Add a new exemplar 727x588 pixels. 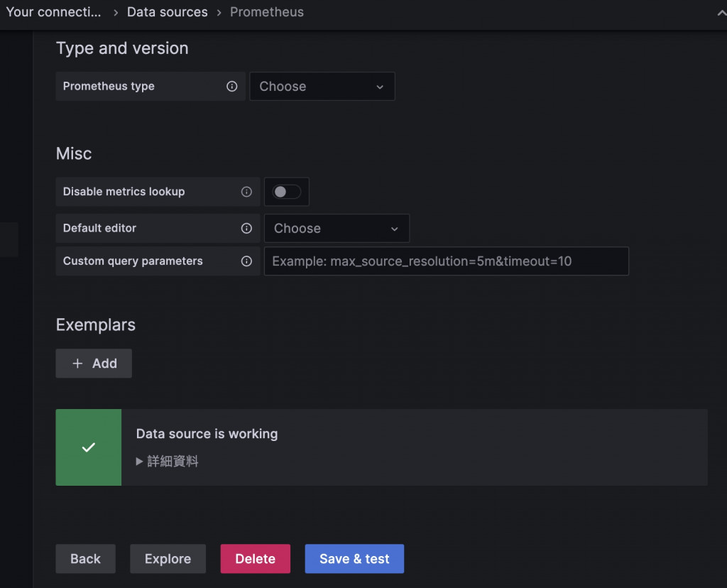click(94, 364)
